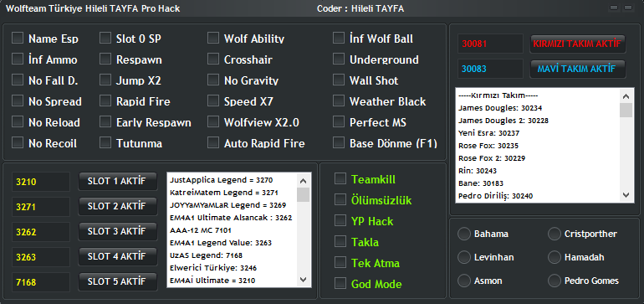The width and height of the screenshot is (644, 304).
Task: Tick Wolfview X2.0 option
Action: click(213, 122)
